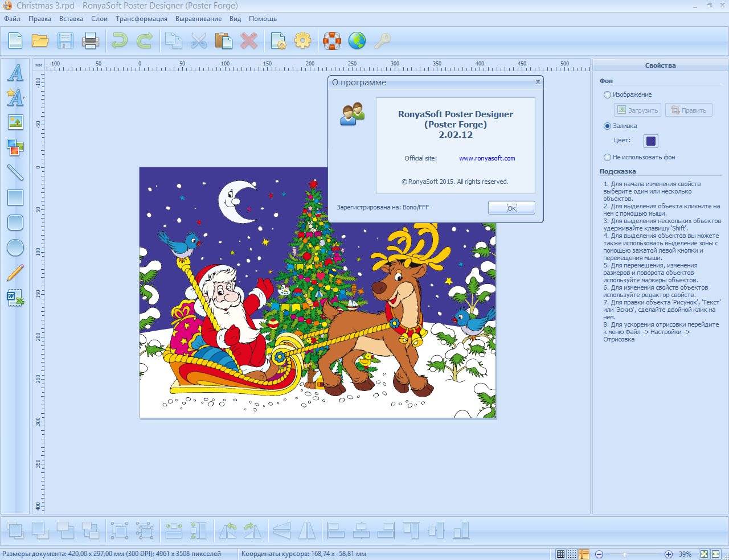This screenshot has height=560, width=729.
Task: Click the Править button
Action: pos(689,110)
